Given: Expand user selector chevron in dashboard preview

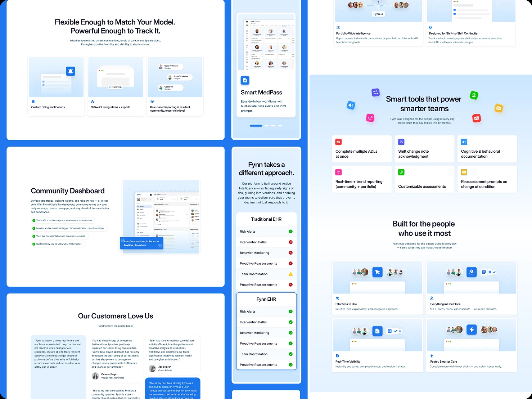Looking at the screenshot, I should coord(151,199).
